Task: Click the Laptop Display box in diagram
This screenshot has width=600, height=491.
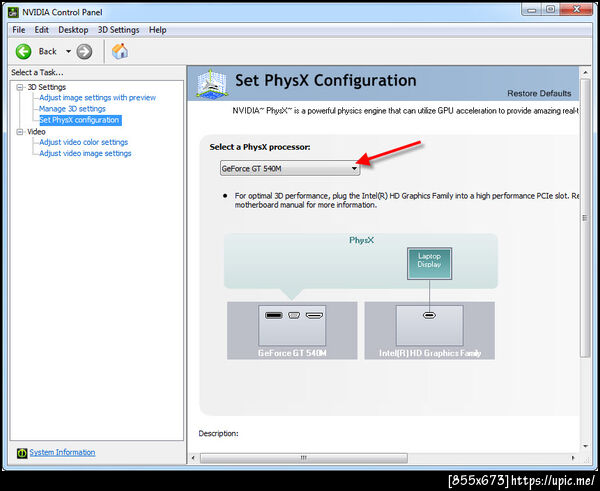Action: point(429,263)
